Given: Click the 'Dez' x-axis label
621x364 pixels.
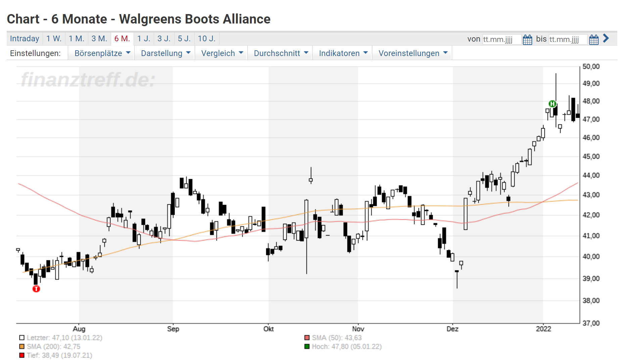Looking at the screenshot, I should coord(452,329).
